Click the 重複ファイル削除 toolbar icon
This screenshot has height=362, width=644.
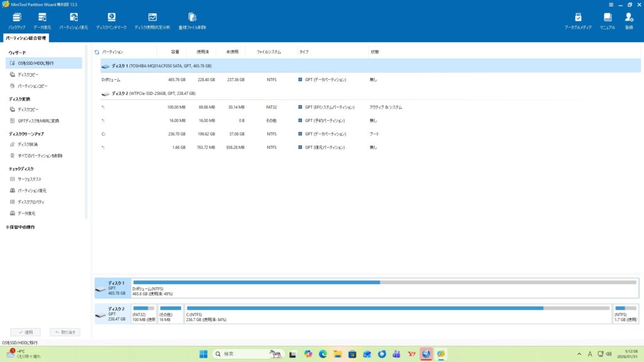point(192,21)
